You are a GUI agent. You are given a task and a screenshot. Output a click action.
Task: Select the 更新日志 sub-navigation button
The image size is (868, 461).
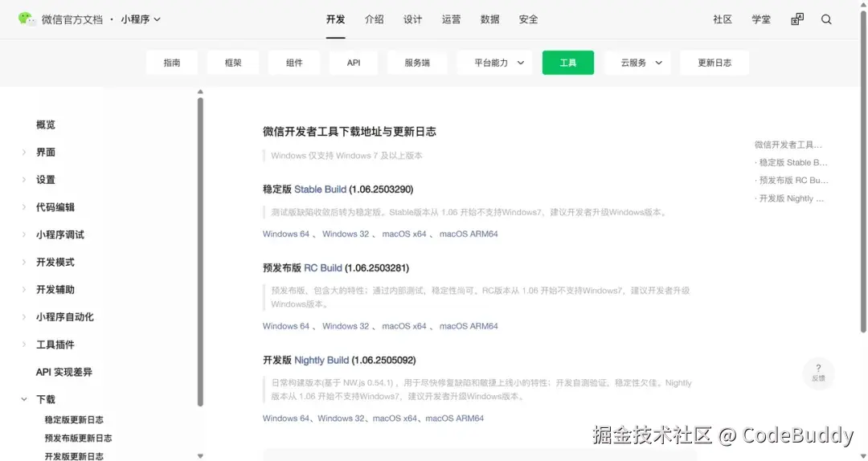click(714, 63)
